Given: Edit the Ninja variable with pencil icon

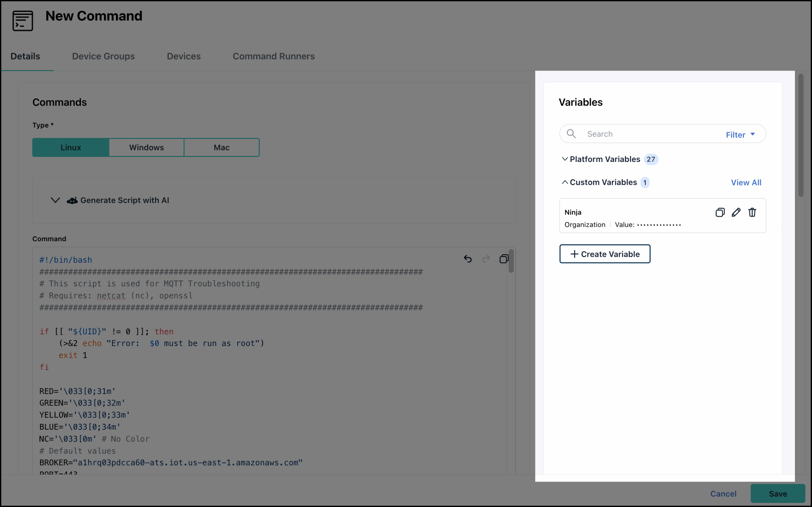Looking at the screenshot, I should tap(736, 212).
